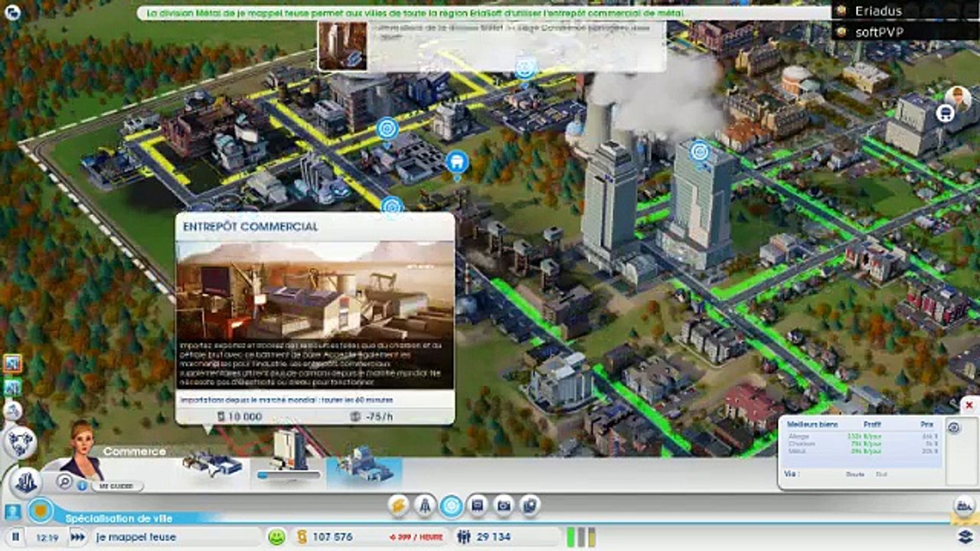Click the game clock "12:19"

[47, 538]
